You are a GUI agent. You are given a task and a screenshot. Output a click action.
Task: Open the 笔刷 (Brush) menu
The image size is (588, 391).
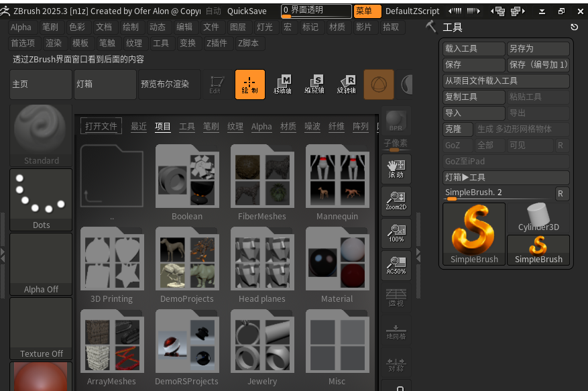50,27
